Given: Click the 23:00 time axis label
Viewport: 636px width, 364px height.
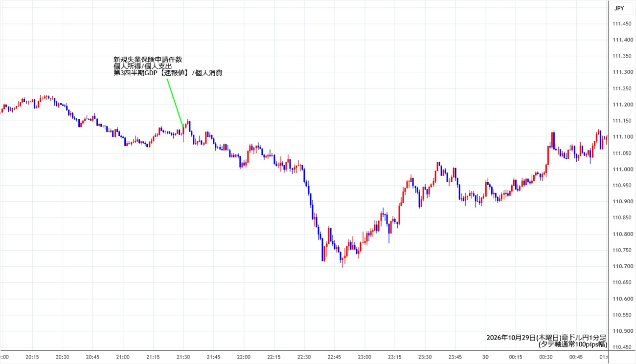Looking at the screenshot, I should [x=364, y=357].
